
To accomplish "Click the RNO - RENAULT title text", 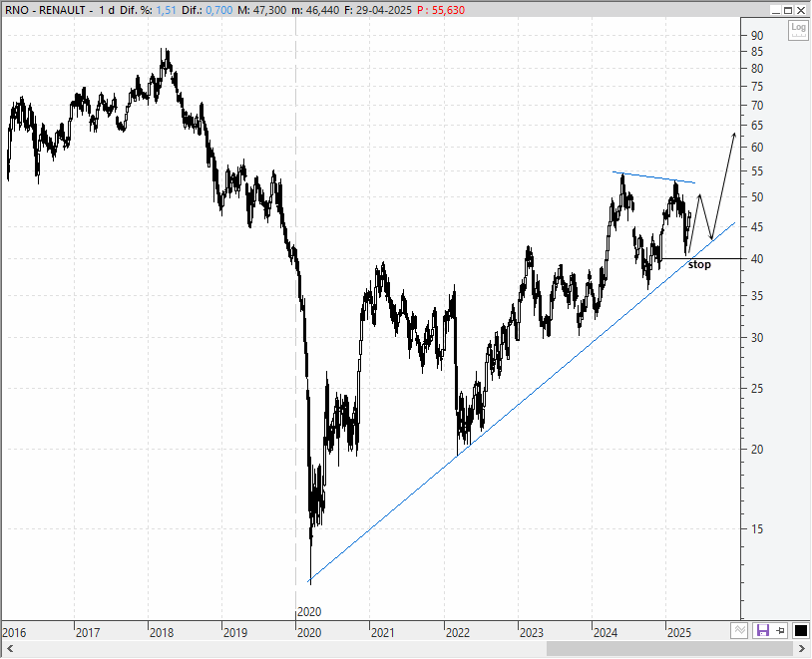I will [46, 10].
